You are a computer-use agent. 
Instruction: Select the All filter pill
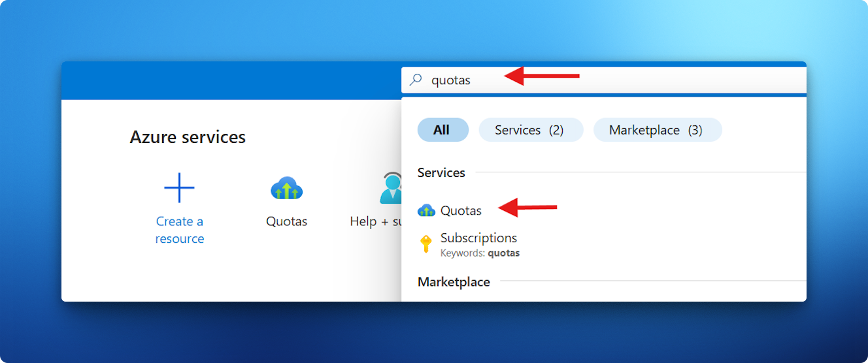442,130
